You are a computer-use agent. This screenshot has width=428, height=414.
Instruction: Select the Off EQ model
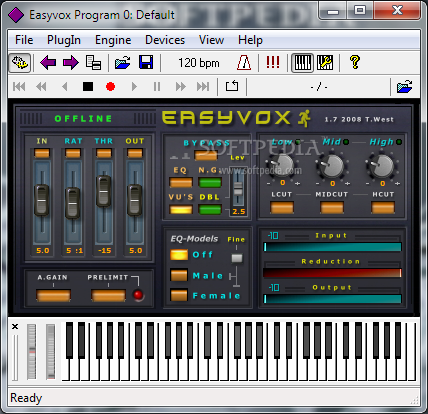point(179,255)
